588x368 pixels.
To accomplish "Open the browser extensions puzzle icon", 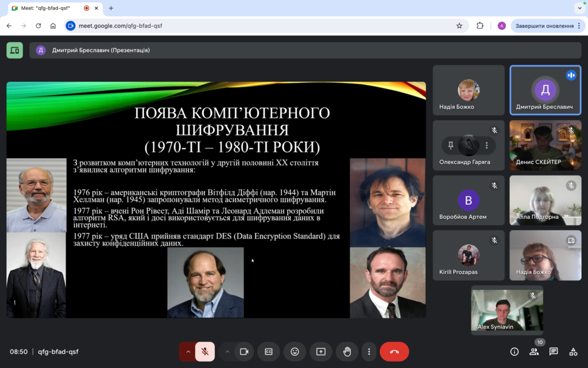I will pos(479,25).
